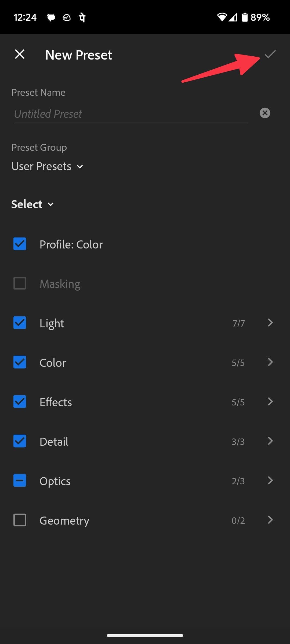Tap the X to close New Preset
This screenshot has height=644, width=290.
[20, 54]
